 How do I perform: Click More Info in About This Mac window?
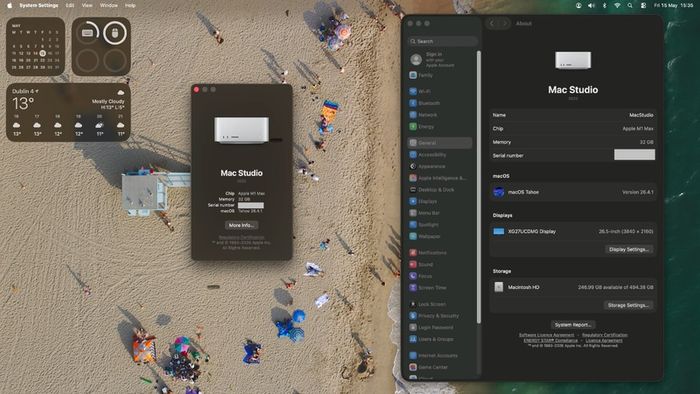242,225
